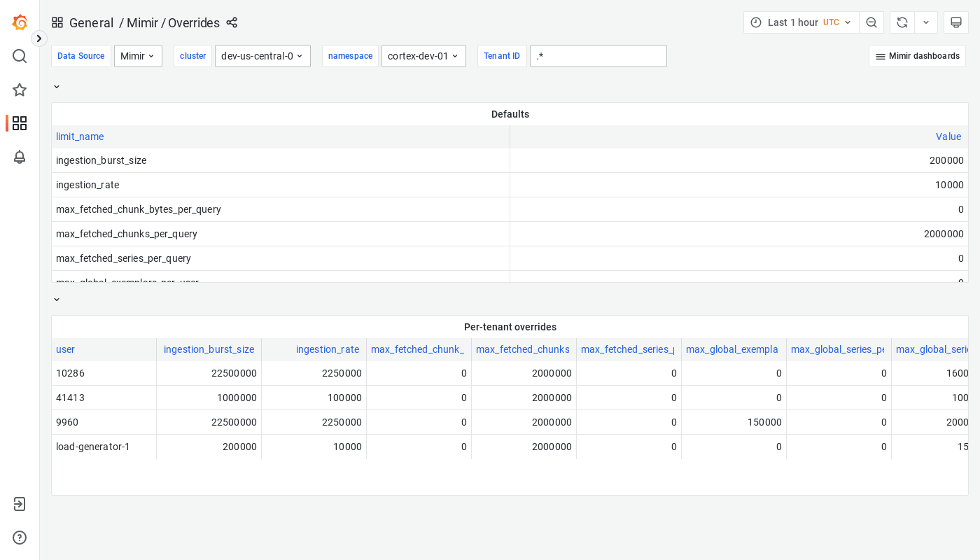Open the refresh interval dropdown
This screenshot has height=560, width=980.
[x=925, y=22]
